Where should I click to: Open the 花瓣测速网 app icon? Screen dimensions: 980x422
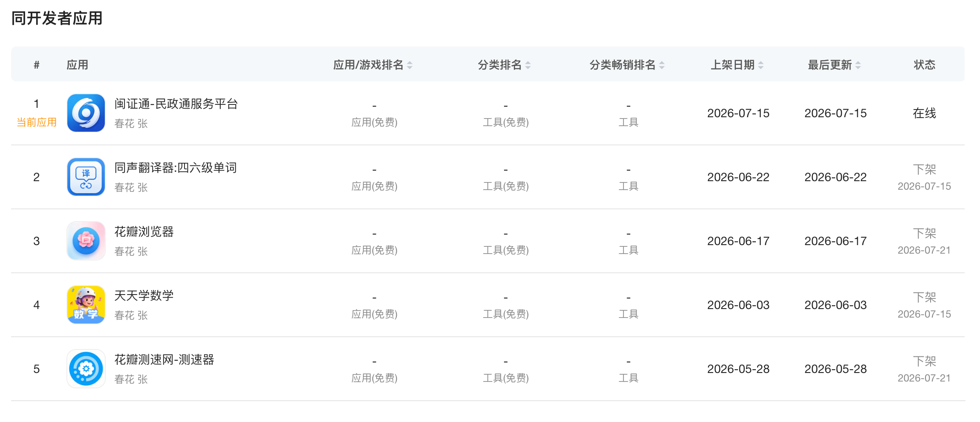point(86,369)
